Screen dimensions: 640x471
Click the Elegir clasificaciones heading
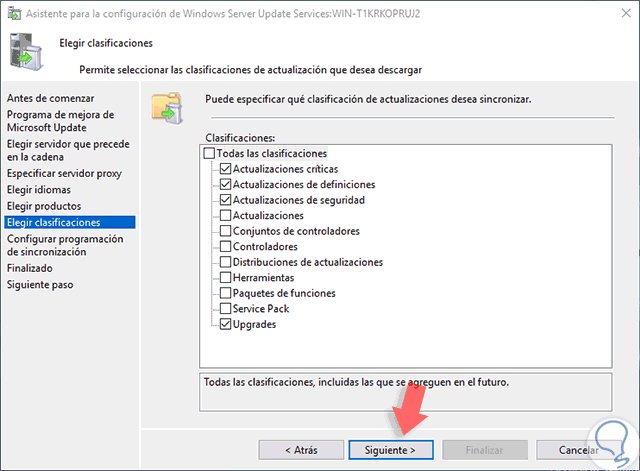coord(106,43)
